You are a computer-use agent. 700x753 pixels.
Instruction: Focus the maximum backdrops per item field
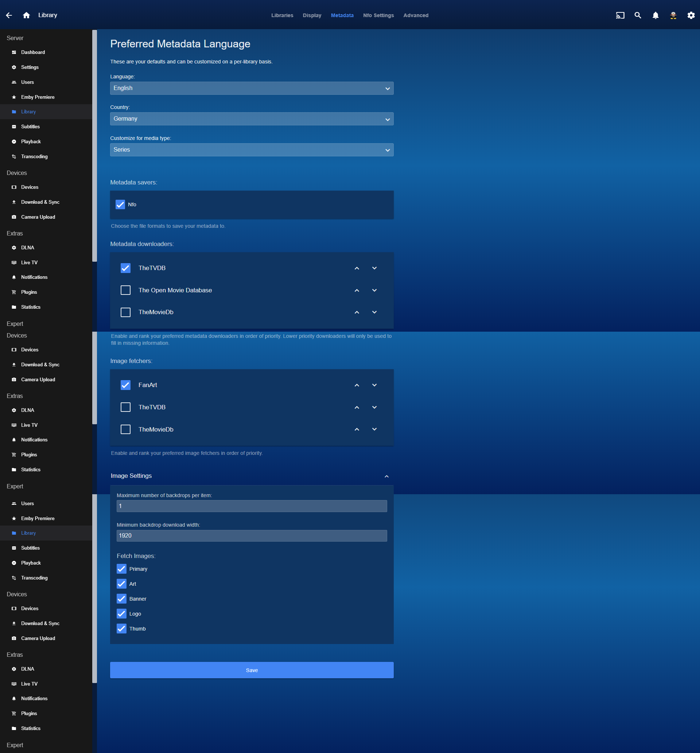(252, 506)
